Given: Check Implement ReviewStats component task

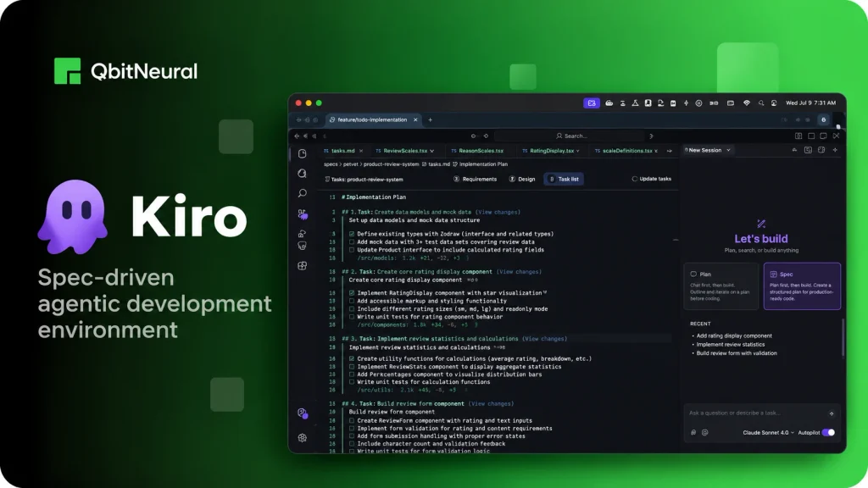Looking at the screenshot, I should (x=352, y=367).
